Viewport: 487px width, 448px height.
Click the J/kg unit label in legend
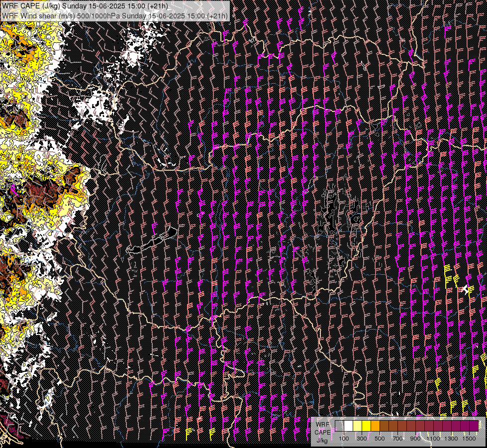pyautogui.click(x=322, y=441)
